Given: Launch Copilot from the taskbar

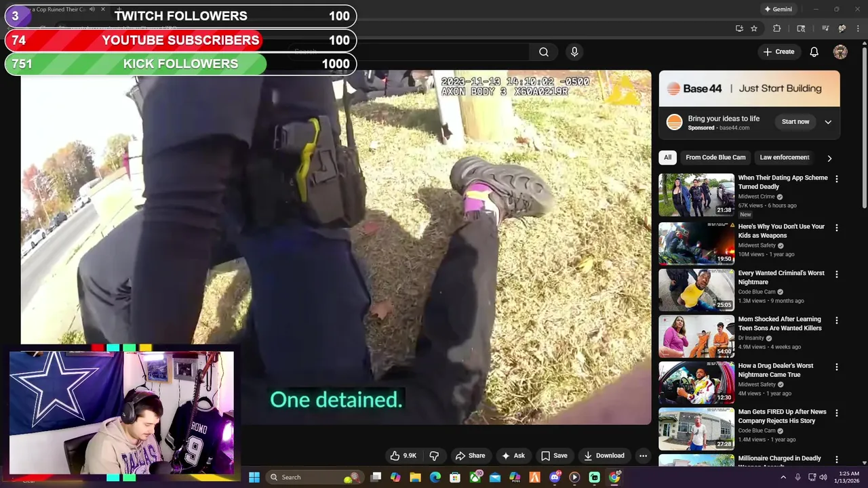Looking at the screenshot, I should pyautogui.click(x=395, y=477).
